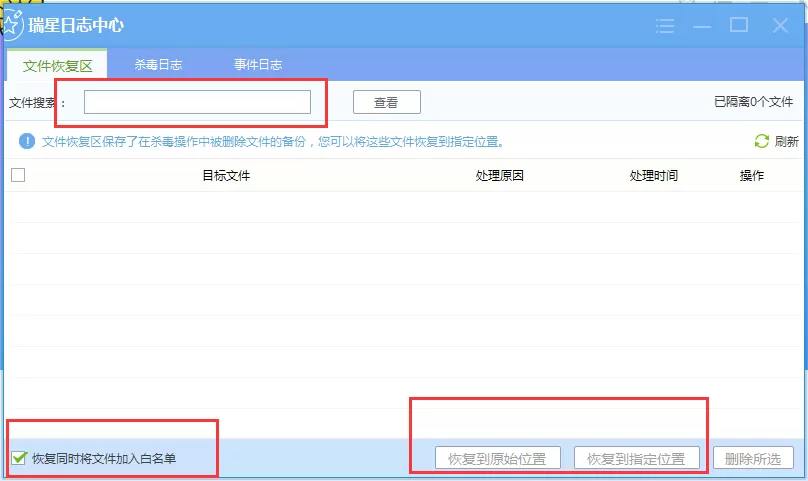Switch to the 文件恢复区 tab
The height and width of the screenshot is (481, 808).
pos(57,65)
